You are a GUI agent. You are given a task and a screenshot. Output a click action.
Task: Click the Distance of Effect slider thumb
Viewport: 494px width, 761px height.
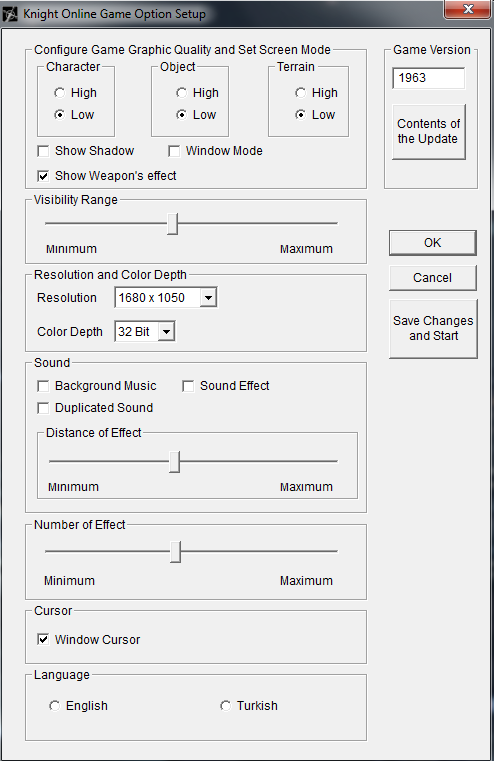click(x=174, y=462)
